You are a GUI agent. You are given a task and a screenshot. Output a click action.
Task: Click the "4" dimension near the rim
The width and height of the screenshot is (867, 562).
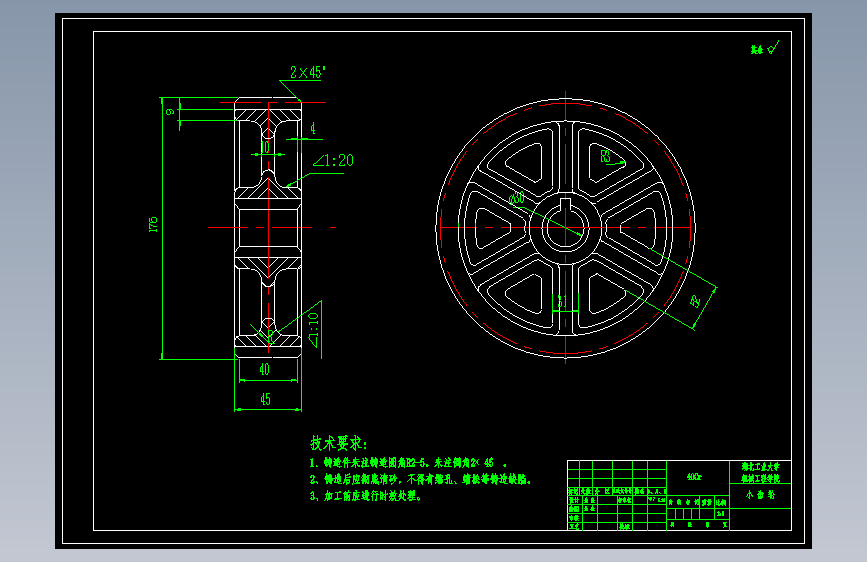[x=312, y=128]
